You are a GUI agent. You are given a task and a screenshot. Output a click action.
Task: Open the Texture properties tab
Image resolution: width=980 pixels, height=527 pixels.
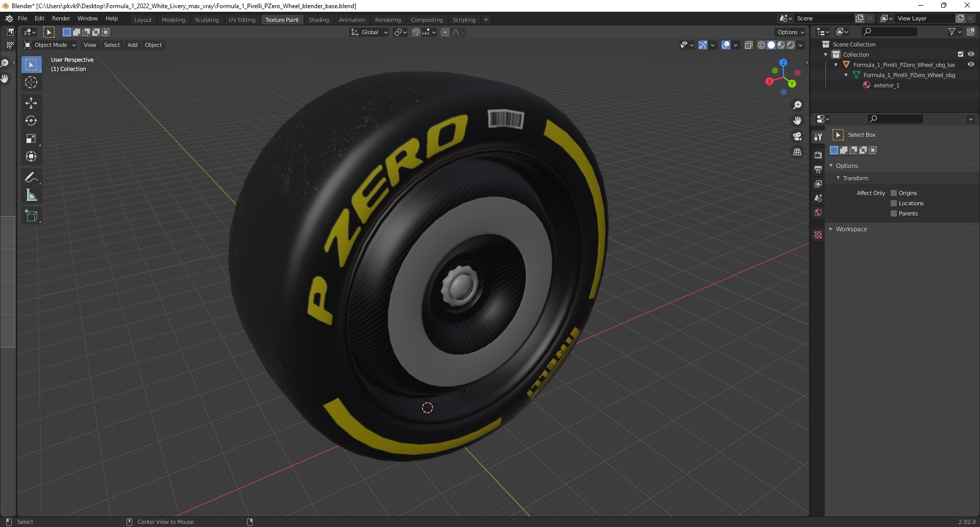(x=818, y=234)
